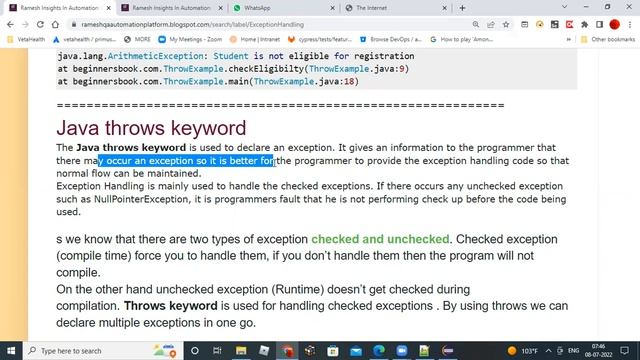The image size is (640, 360).
Task: Open Cortana circle icon on taskbar
Action: [195, 351]
